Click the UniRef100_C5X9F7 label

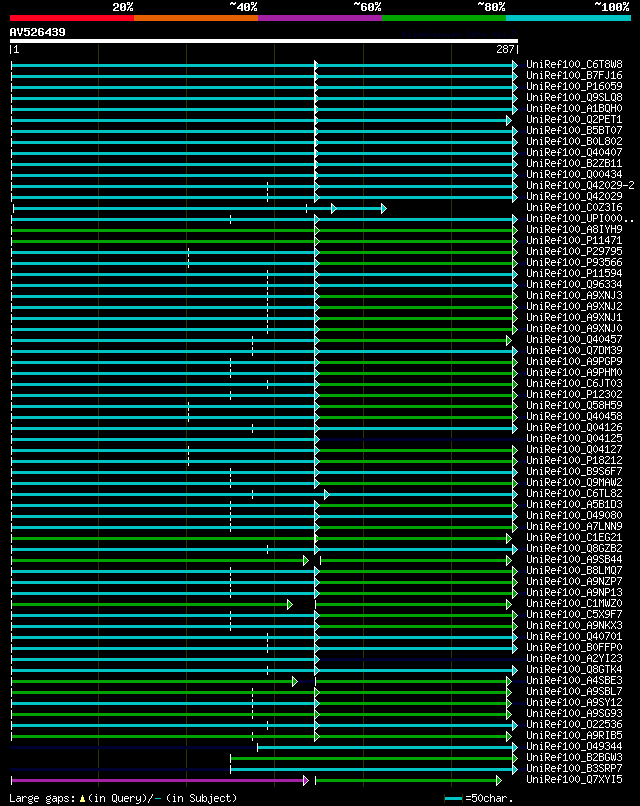point(574,615)
